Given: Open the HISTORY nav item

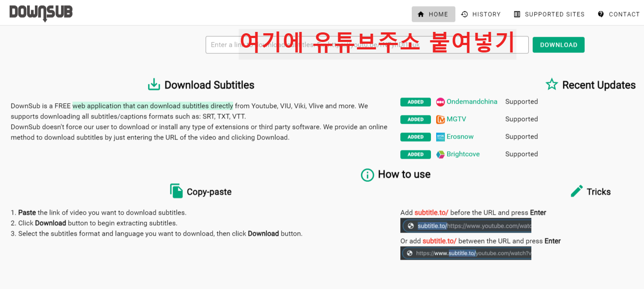Looking at the screenshot, I should [x=481, y=14].
